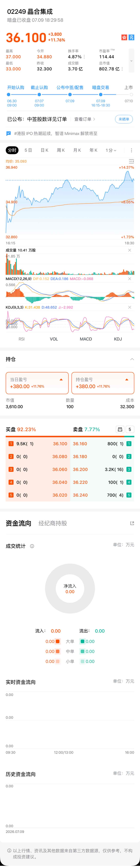Toggle the RSI indicator
The height and width of the screenshot is (868, 140).
[x=21, y=339]
